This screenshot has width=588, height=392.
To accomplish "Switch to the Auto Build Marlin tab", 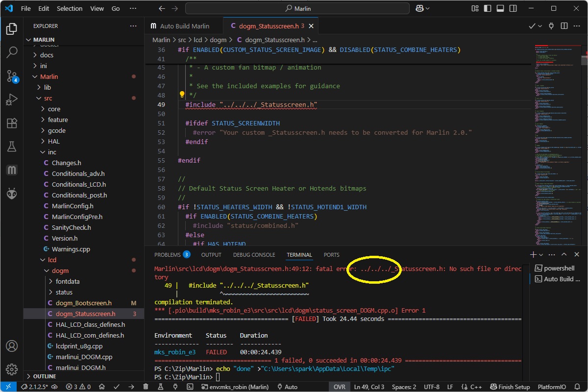I will click(x=184, y=26).
